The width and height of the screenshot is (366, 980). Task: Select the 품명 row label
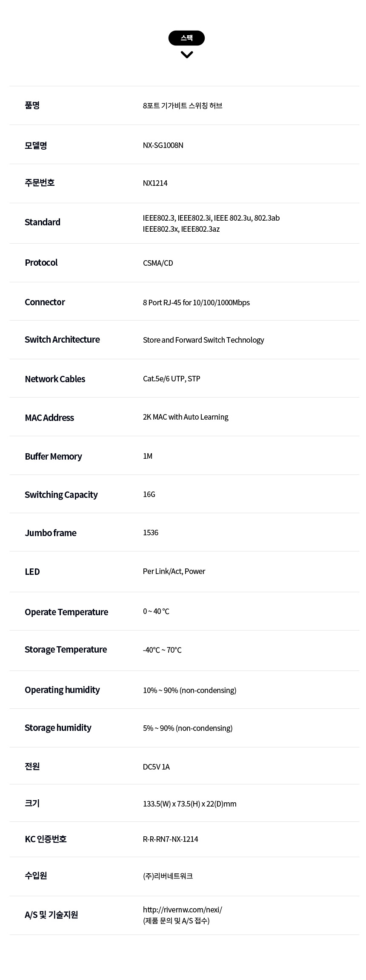pyautogui.click(x=32, y=105)
